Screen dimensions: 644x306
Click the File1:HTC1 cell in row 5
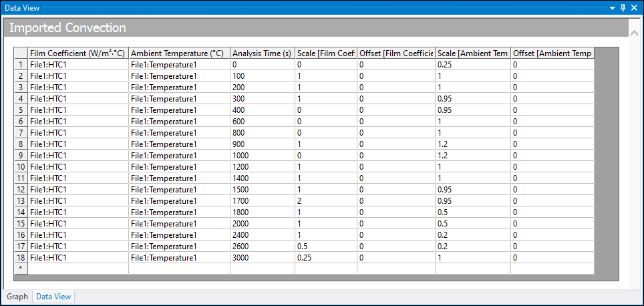point(77,110)
